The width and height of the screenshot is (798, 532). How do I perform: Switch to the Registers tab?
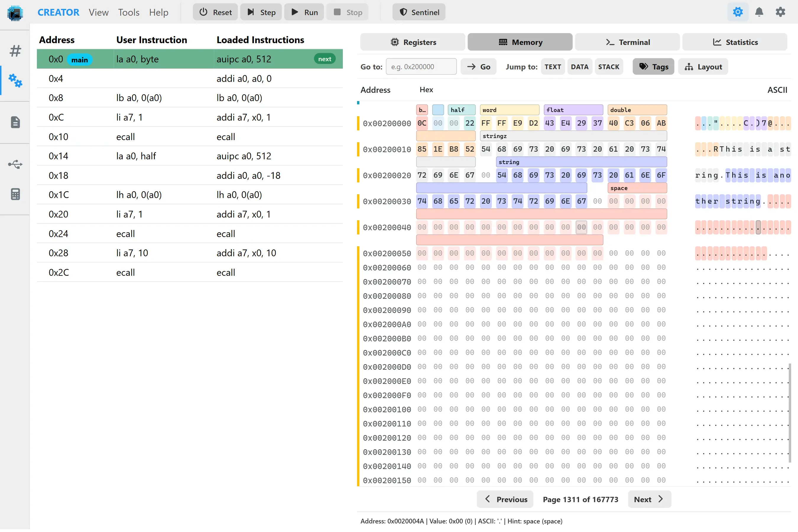coord(413,42)
